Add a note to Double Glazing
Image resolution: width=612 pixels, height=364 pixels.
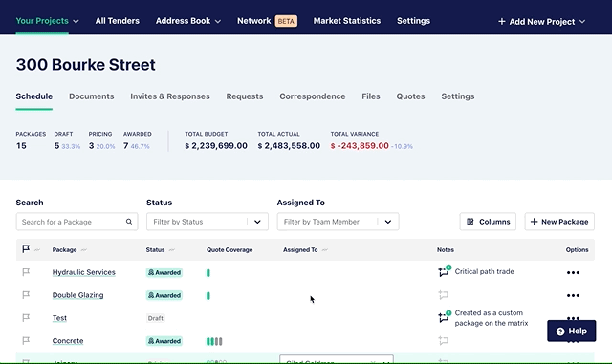(x=443, y=295)
